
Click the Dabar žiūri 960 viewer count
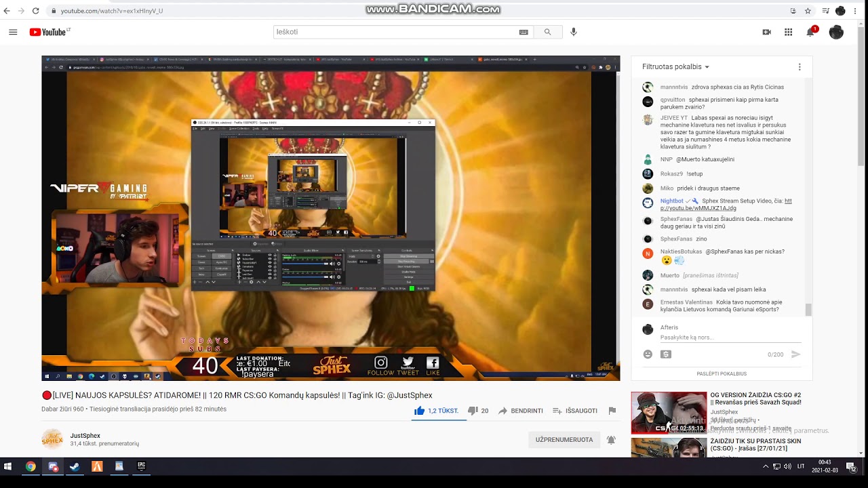(62, 409)
